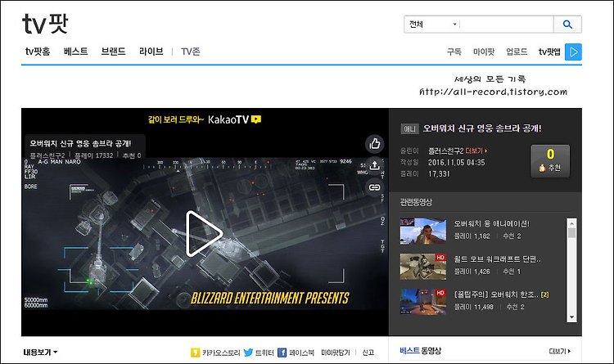Viewport: 614px width, 364px height.
Task: Click upload date text 2016.11.05 04:35
Action: [456, 163]
